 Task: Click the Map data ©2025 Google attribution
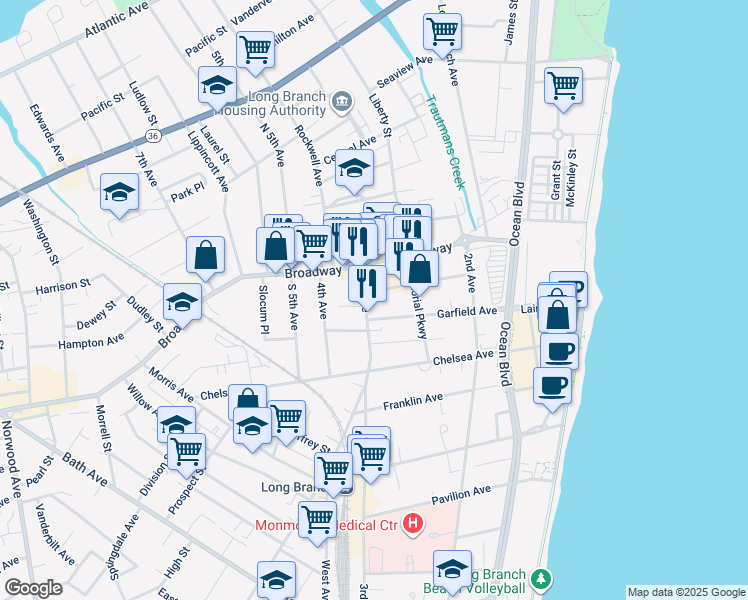(686, 593)
